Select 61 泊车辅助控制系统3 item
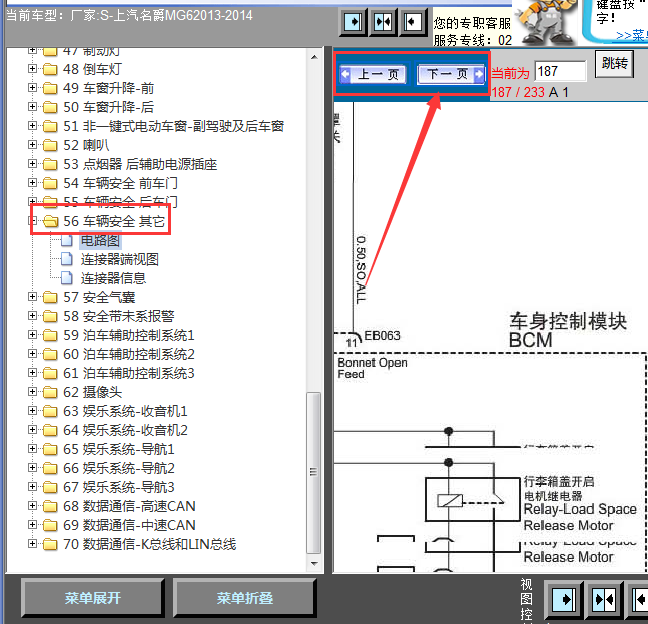The width and height of the screenshot is (648, 624). [129, 373]
